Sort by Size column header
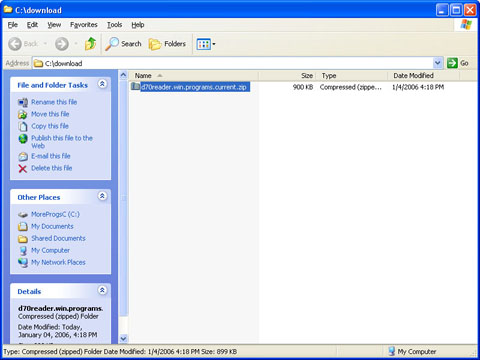This screenshot has width=480, height=360. [287, 76]
